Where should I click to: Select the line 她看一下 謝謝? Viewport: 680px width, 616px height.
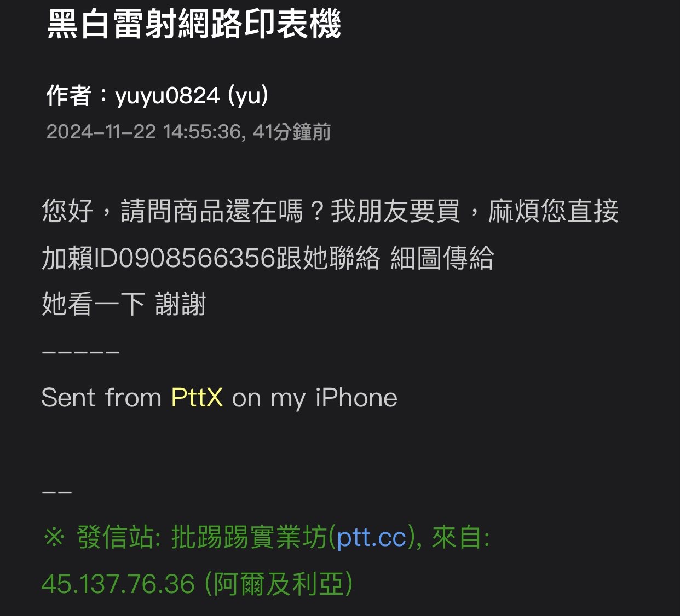pyautogui.click(x=124, y=304)
